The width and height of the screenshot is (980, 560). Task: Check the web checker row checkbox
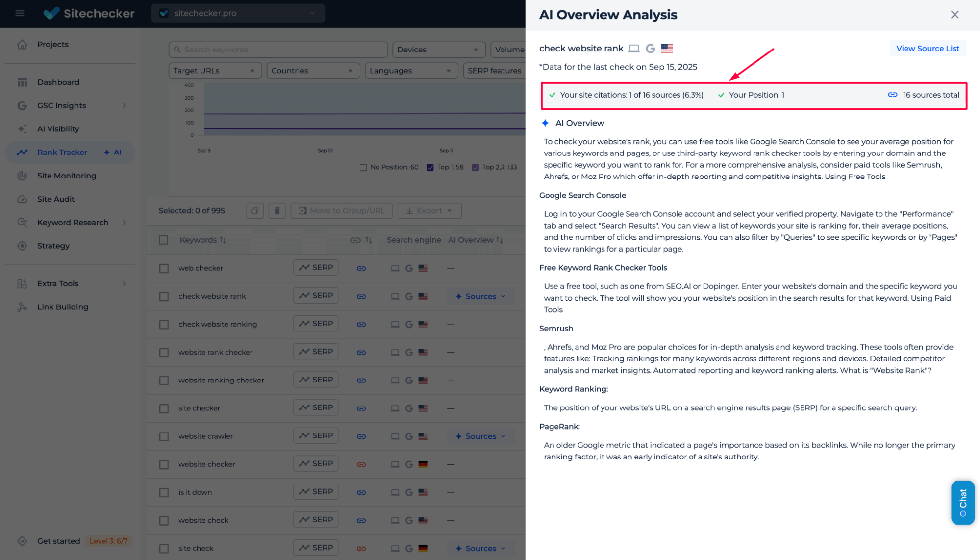click(x=164, y=268)
